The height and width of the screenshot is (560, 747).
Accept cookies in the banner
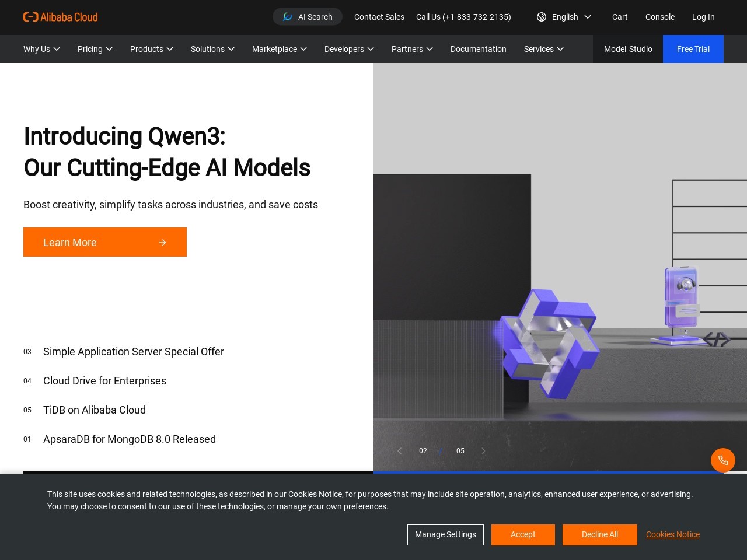coord(522,534)
